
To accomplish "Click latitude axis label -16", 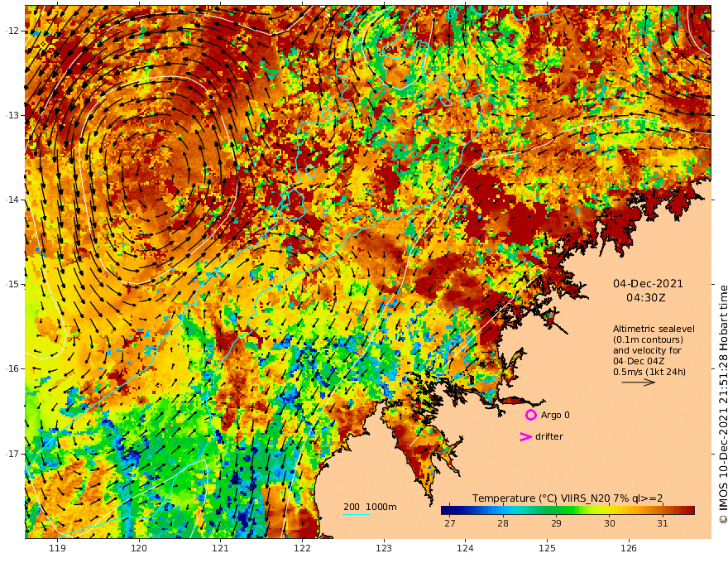I will (12, 368).
